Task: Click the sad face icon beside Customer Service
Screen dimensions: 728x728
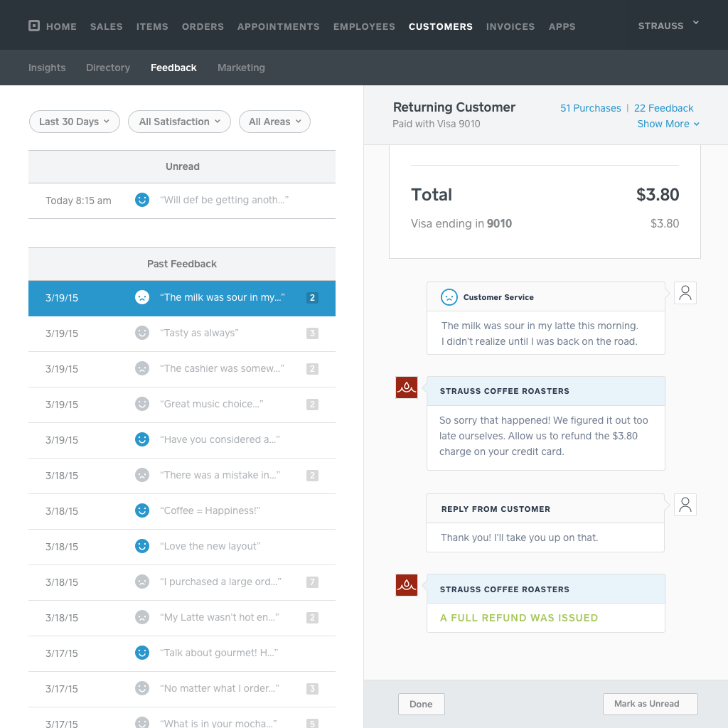Action: 449,297
